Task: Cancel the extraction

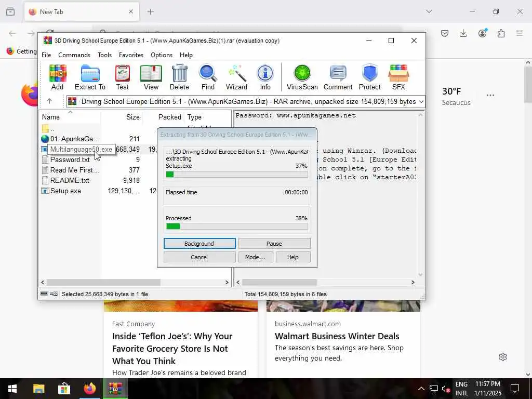Action: (x=199, y=257)
